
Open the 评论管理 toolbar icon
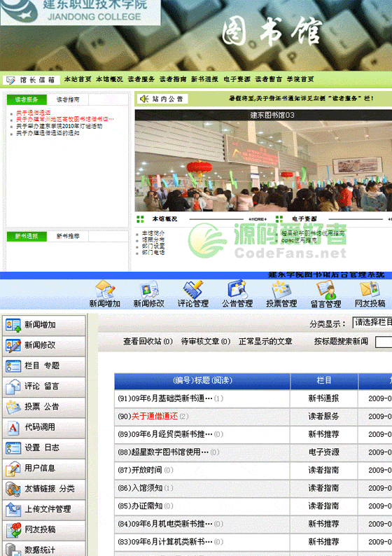192,293
